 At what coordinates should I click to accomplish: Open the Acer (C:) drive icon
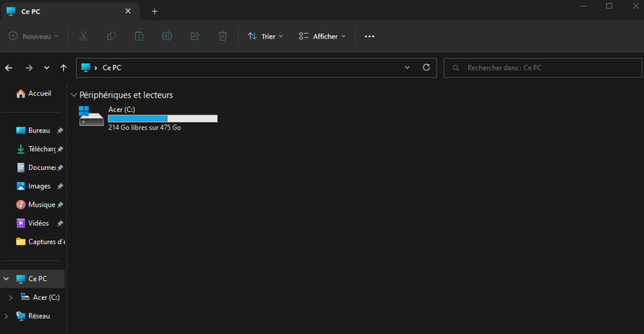[x=91, y=116]
